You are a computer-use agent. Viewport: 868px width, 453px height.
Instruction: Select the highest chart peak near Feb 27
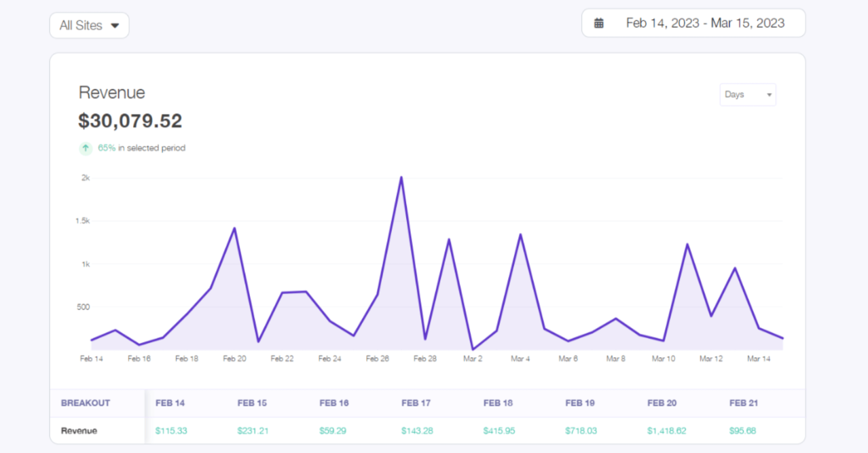coord(401,177)
